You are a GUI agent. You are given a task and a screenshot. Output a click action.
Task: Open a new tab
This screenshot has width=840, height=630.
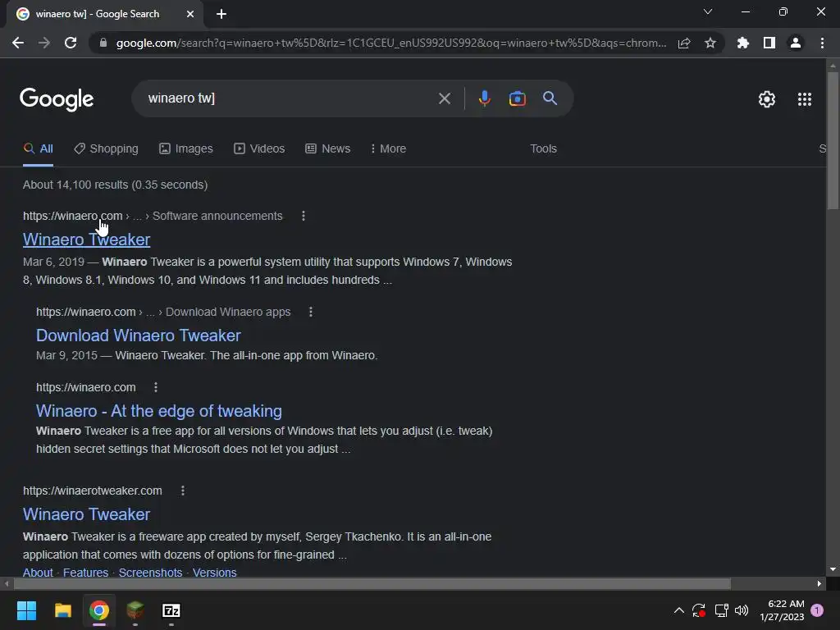pyautogui.click(x=221, y=14)
